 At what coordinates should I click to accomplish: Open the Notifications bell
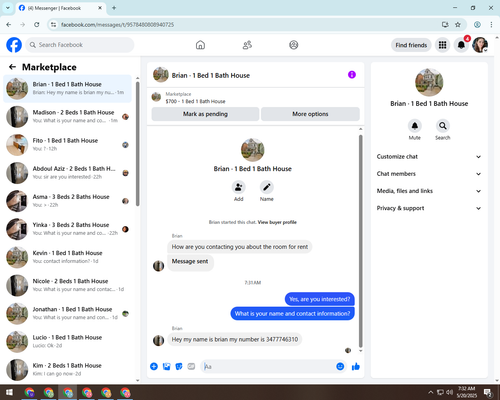pyautogui.click(x=461, y=45)
